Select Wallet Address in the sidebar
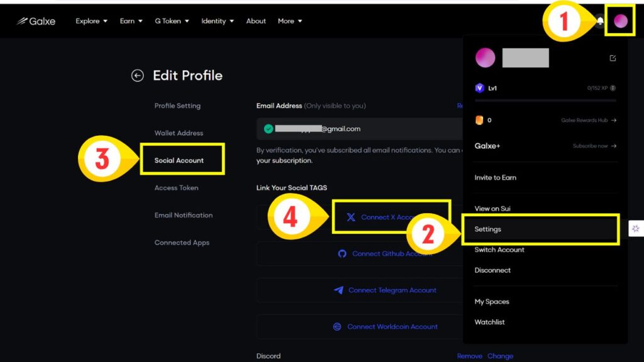This screenshot has width=644, height=362. [x=179, y=133]
